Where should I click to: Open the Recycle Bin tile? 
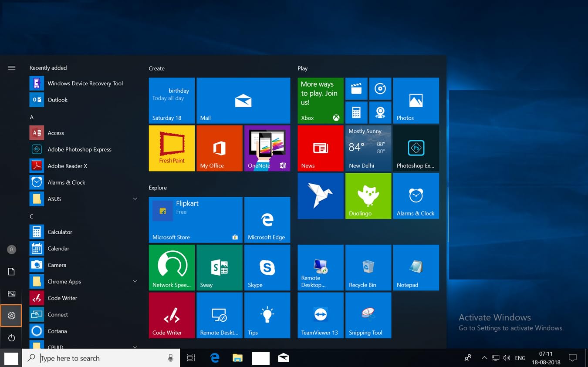click(368, 267)
